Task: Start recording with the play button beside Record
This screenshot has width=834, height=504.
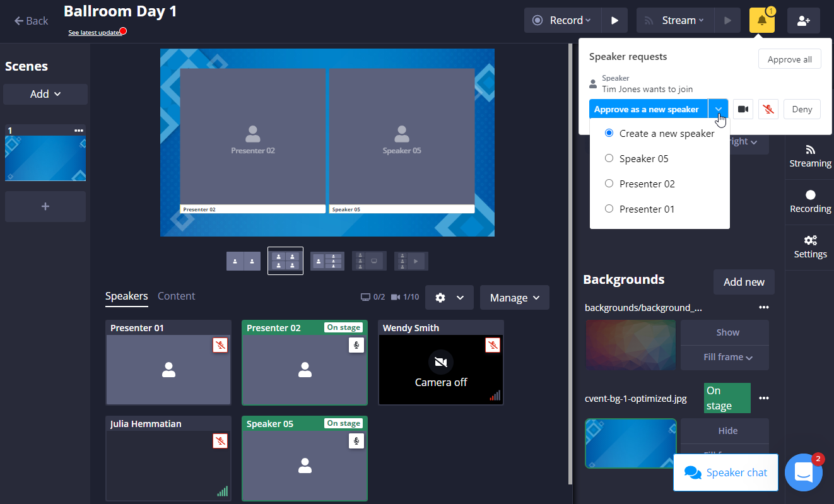Action: 614,20
